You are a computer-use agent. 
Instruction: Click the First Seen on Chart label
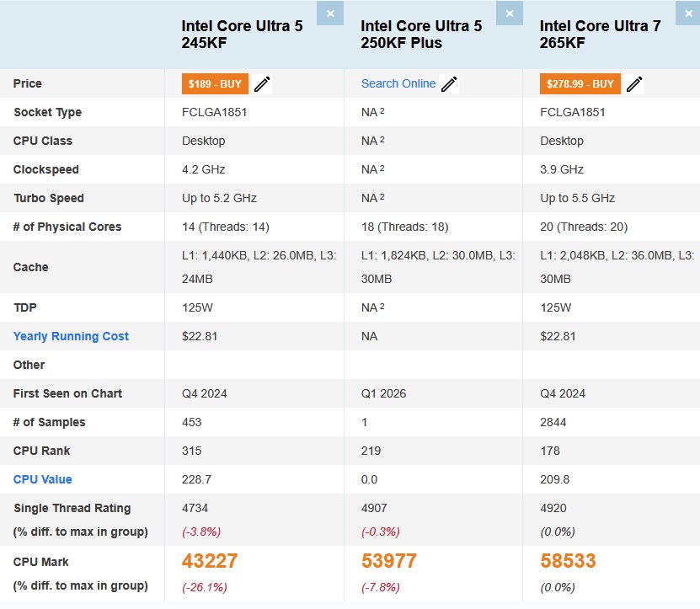tap(67, 393)
